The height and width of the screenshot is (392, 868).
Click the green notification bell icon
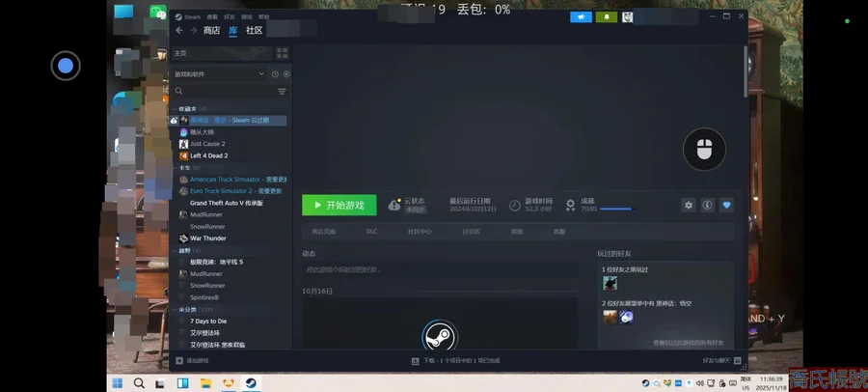point(607,16)
